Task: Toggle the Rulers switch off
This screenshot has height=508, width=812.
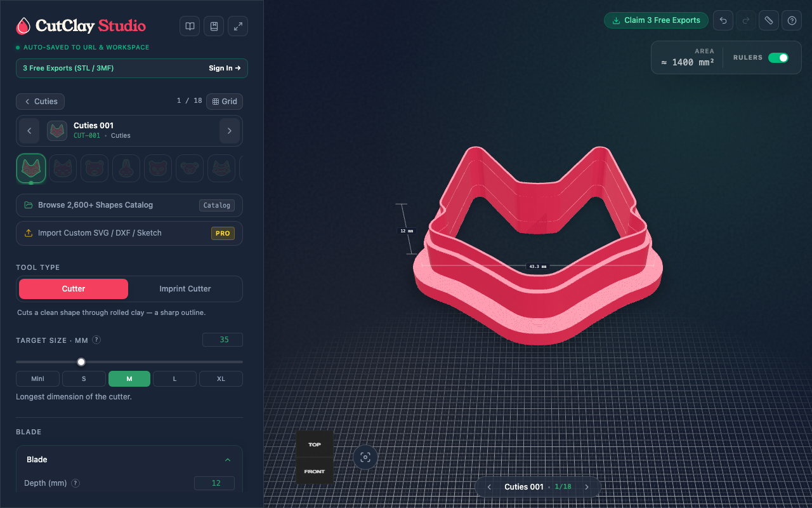Action: (778, 58)
